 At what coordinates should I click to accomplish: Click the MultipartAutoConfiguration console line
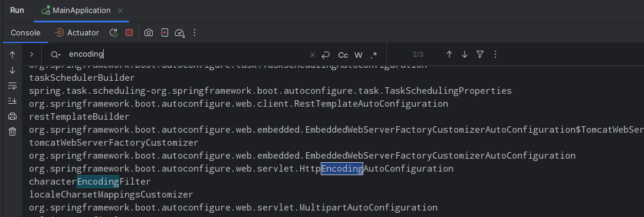tap(233, 208)
